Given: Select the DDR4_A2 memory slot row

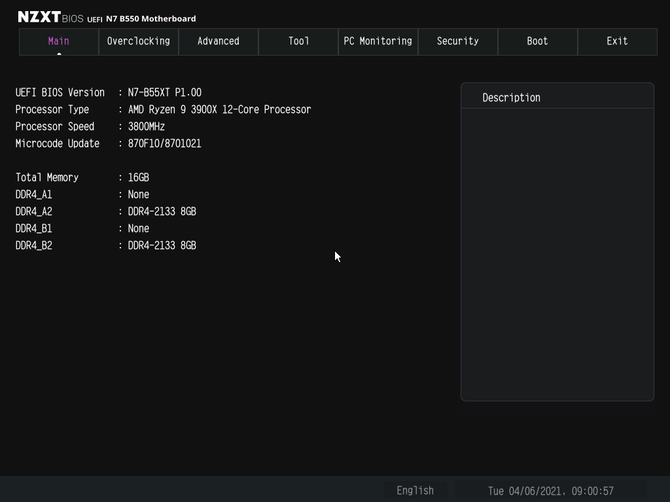Looking at the screenshot, I should pyautogui.click(x=106, y=211).
